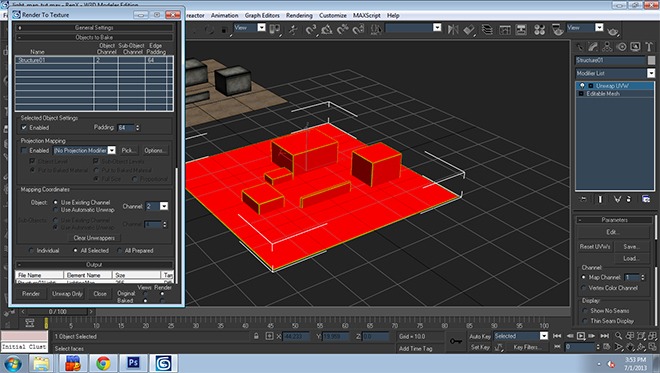Screen dimensions: 660x373
Task: Click Show End Result toggle icon
Action: (600, 199)
